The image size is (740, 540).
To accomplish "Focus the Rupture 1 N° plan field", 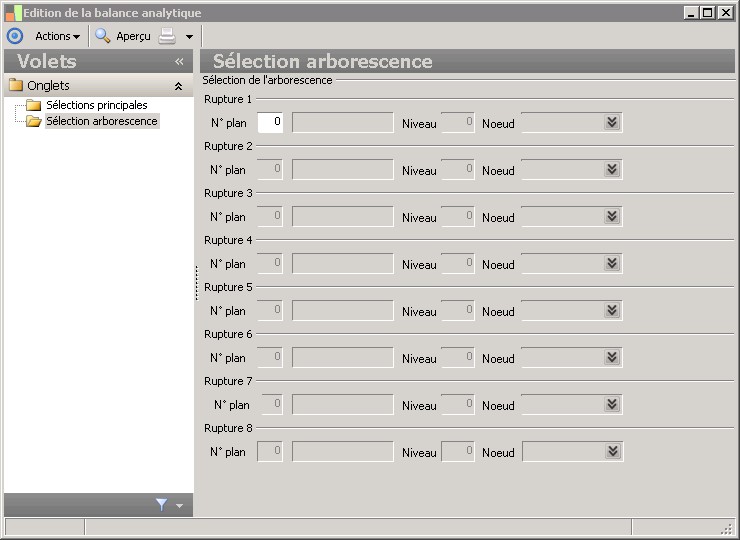I will point(270,123).
